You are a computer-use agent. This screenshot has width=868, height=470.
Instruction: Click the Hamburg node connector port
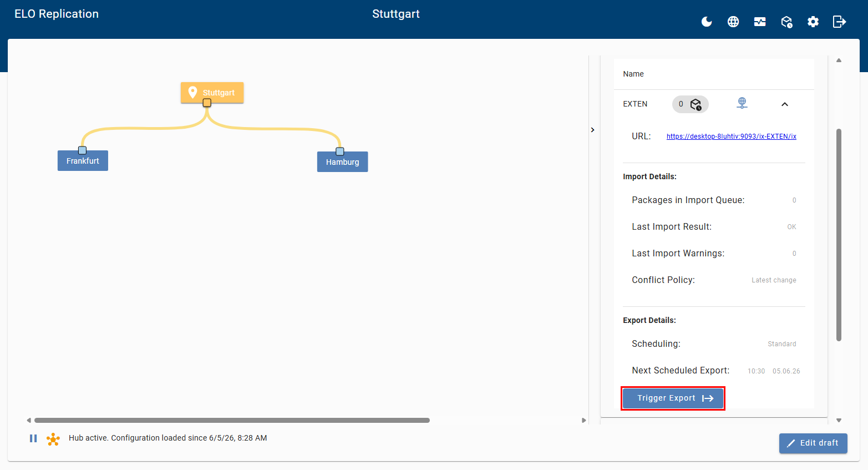340,151
